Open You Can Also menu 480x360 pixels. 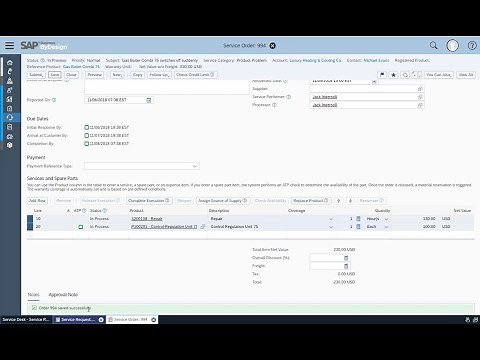click(439, 75)
